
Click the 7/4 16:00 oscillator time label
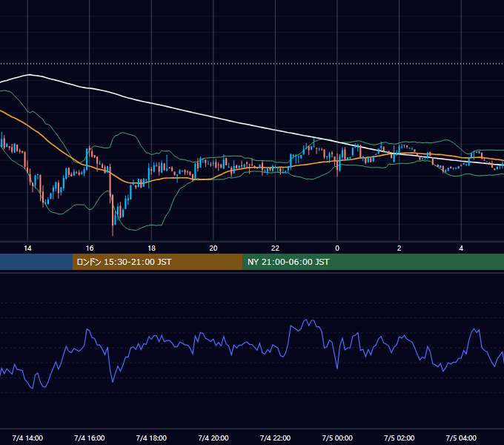coord(90,438)
